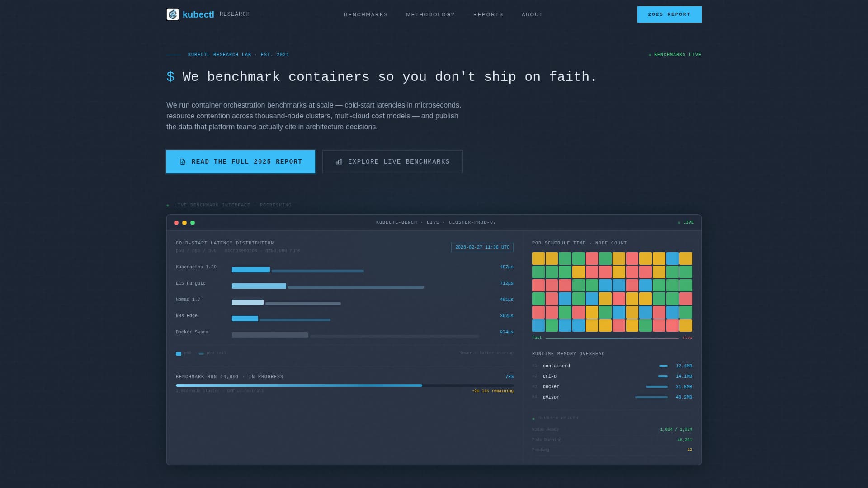This screenshot has width=868, height=488.
Task: Click the RESEARCH label beside the logo
Action: click(x=235, y=14)
